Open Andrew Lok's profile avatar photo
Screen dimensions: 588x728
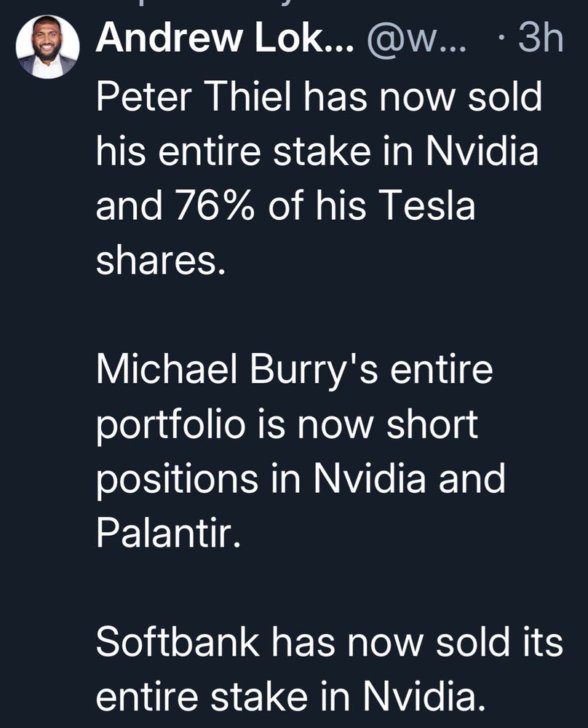(x=47, y=46)
